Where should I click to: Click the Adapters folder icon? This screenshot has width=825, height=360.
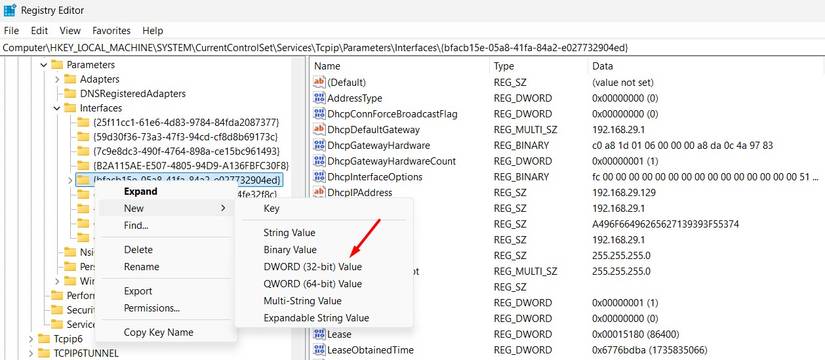click(x=70, y=79)
